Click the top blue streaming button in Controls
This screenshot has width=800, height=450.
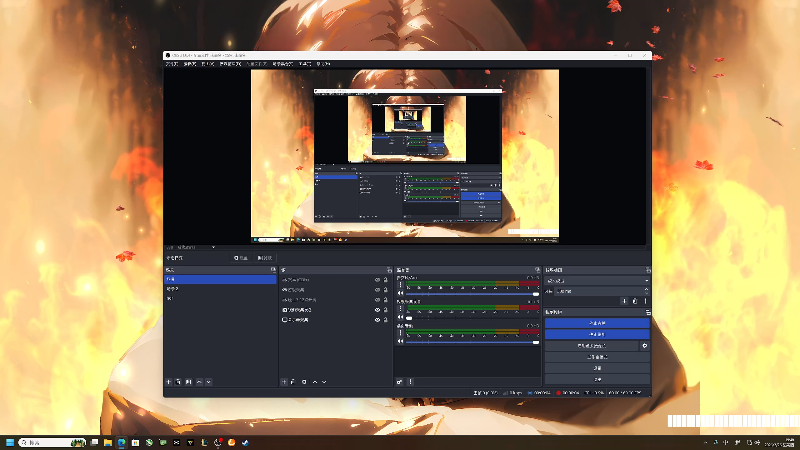click(x=597, y=323)
